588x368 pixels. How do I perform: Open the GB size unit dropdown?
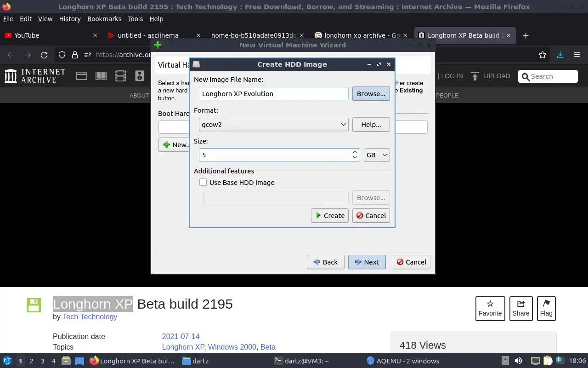coord(377,155)
